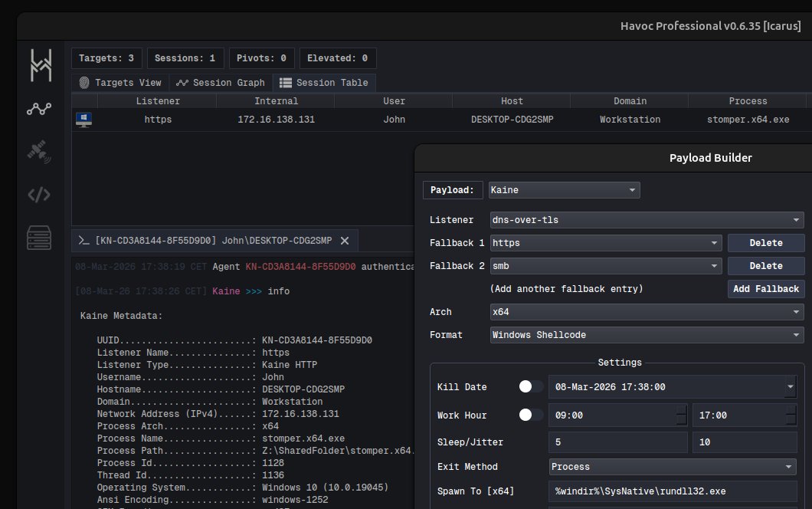
Task: Click the Listener Type Kaine HTTP line
Action: (x=207, y=364)
